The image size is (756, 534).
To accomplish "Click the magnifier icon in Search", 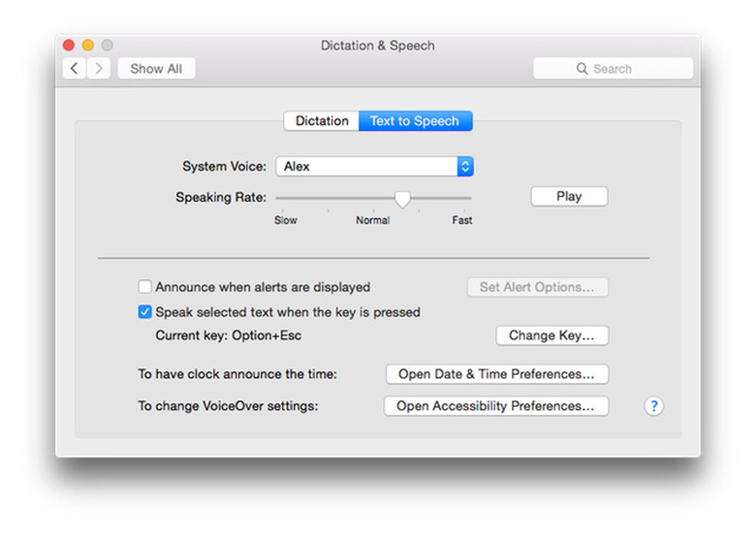I will (582, 69).
